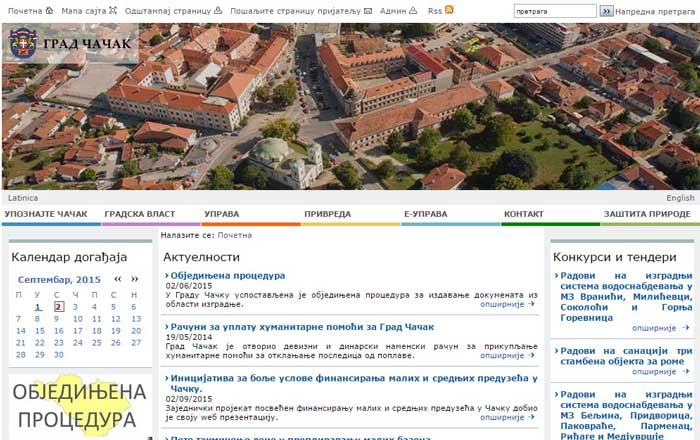Viewport: 700px width, 440px height.
Task: Click Пошаљите страницу пријатељу link
Action: (296, 11)
